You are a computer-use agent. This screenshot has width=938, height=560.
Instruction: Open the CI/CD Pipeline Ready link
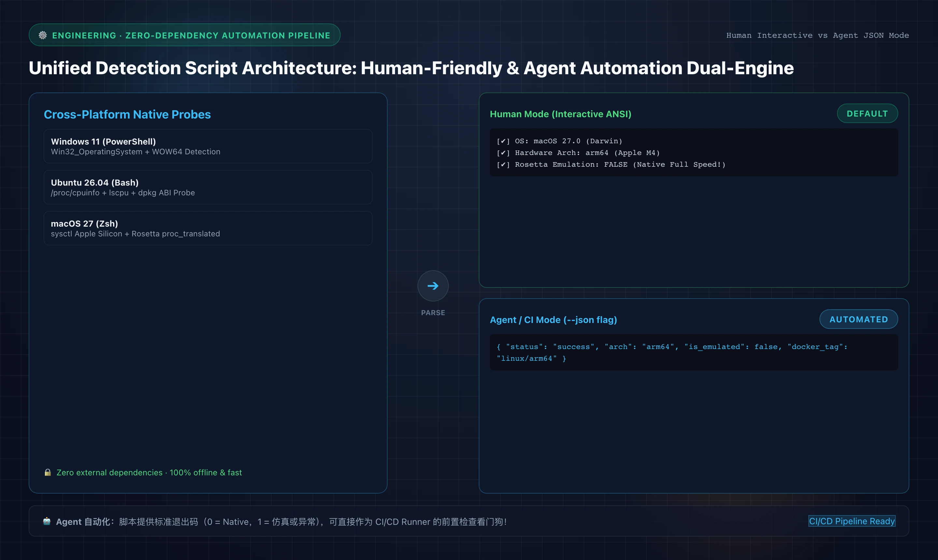pos(852,521)
